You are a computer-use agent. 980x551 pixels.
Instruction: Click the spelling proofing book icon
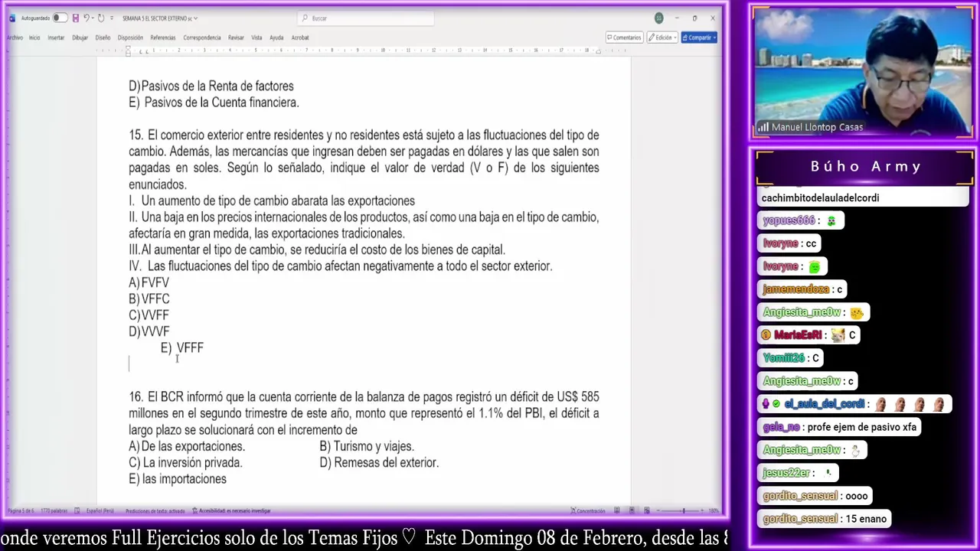click(77, 510)
